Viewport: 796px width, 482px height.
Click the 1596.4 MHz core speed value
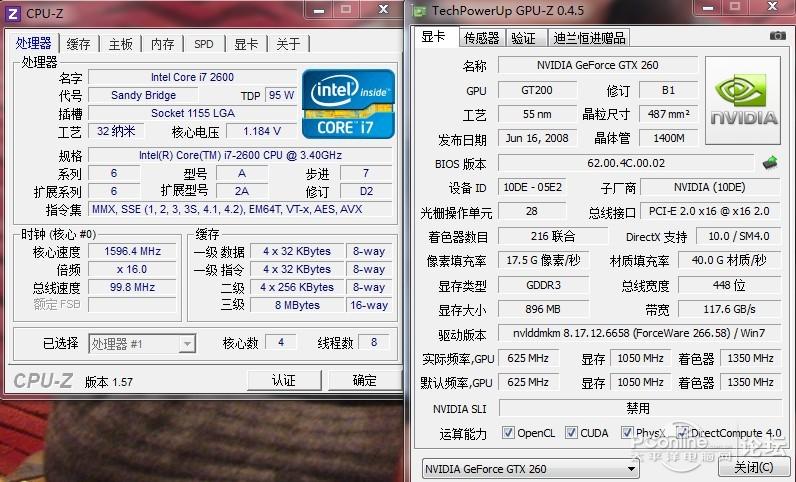click(x=132, y=251)
